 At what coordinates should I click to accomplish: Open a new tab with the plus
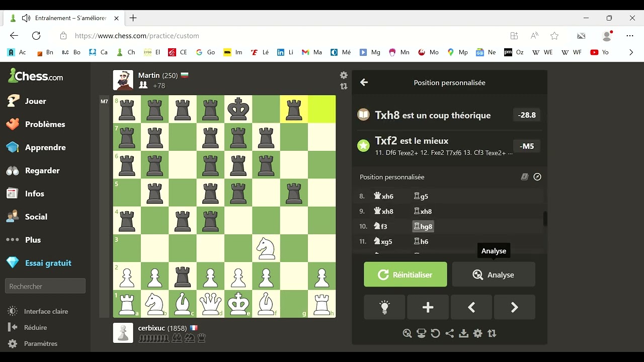[133, 18]
